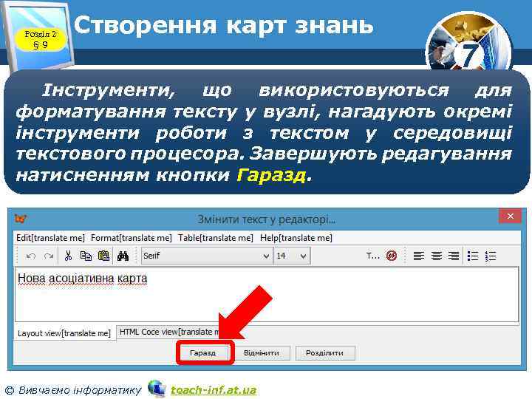
Task: Confirm editing with the Гаразд button
Action: (x=203, y=353)
